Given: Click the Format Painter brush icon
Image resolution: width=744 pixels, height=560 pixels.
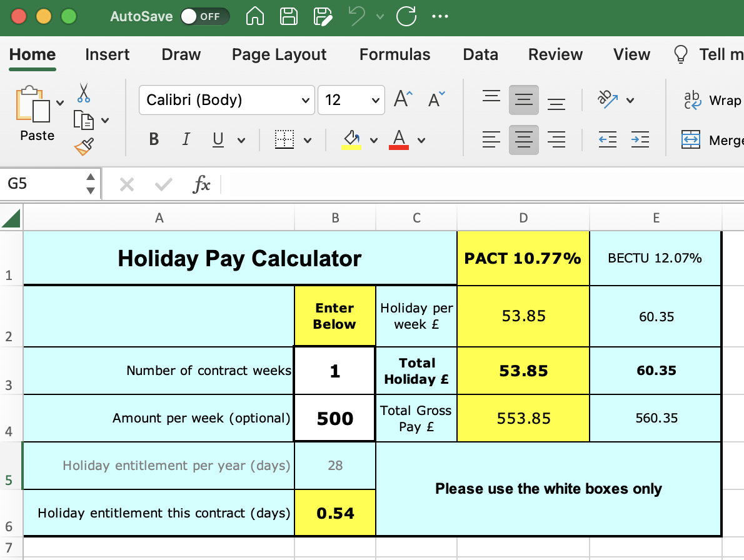Looking at the screenshot, I should click(x=84, y=146).
